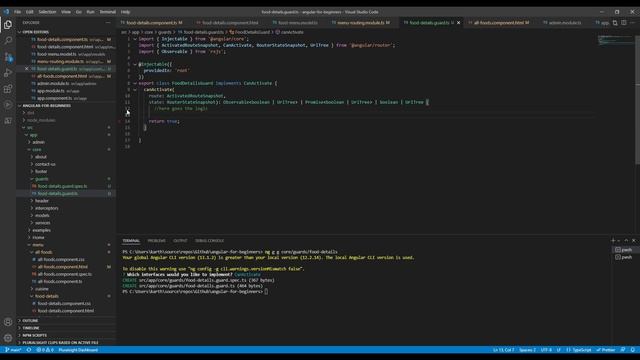Open the Accounts icon in activity bar

click(x=8, y=322)
